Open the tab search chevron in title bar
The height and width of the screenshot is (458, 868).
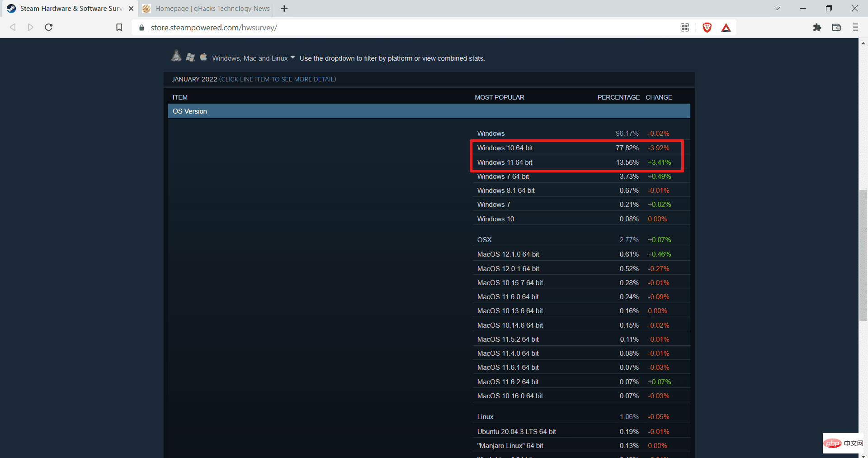pos(777,9)
